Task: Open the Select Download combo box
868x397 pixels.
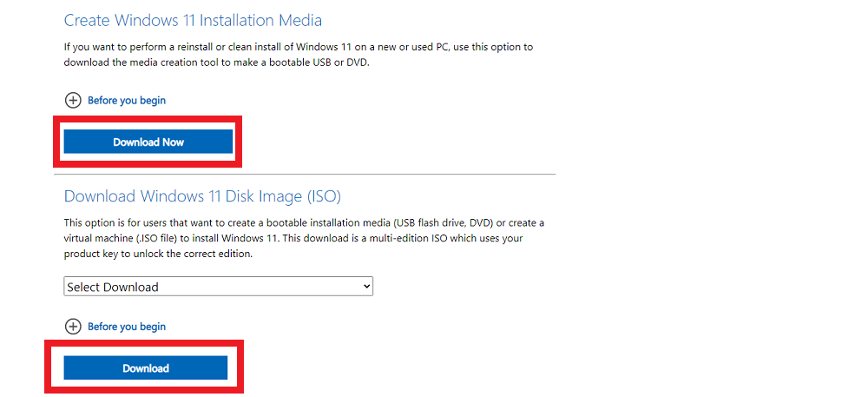Action: [x=218, y=287]
